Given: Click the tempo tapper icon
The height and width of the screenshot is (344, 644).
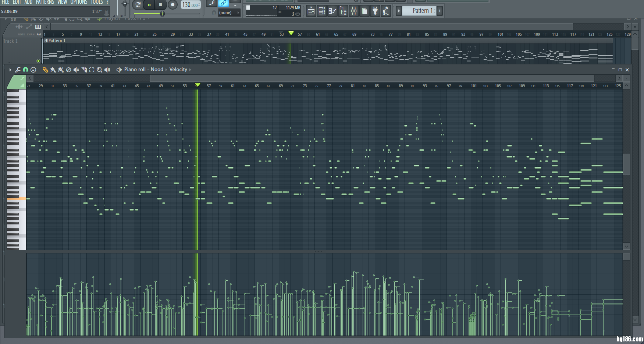Looking at the screenshot, I should point(386,11).
